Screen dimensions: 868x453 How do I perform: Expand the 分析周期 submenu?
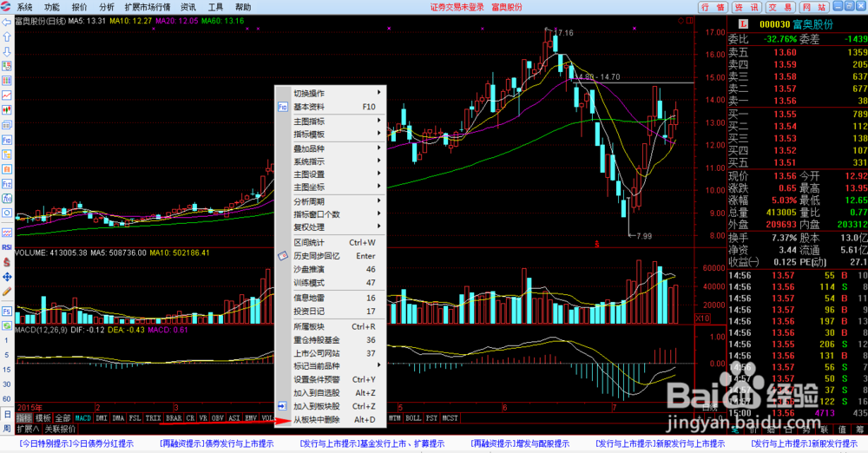tap(331, 201)
